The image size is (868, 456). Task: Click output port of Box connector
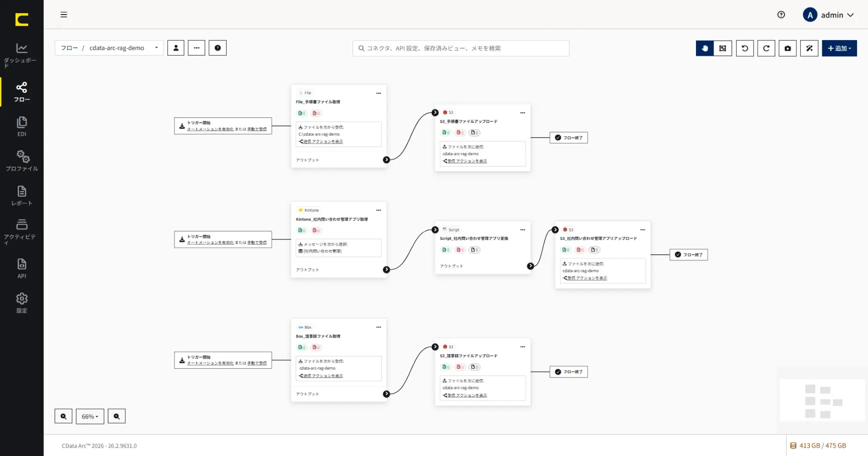(386, 394)
